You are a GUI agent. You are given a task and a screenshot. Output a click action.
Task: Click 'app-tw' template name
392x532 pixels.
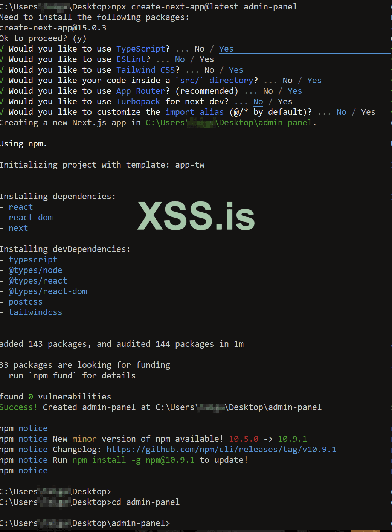190,165
